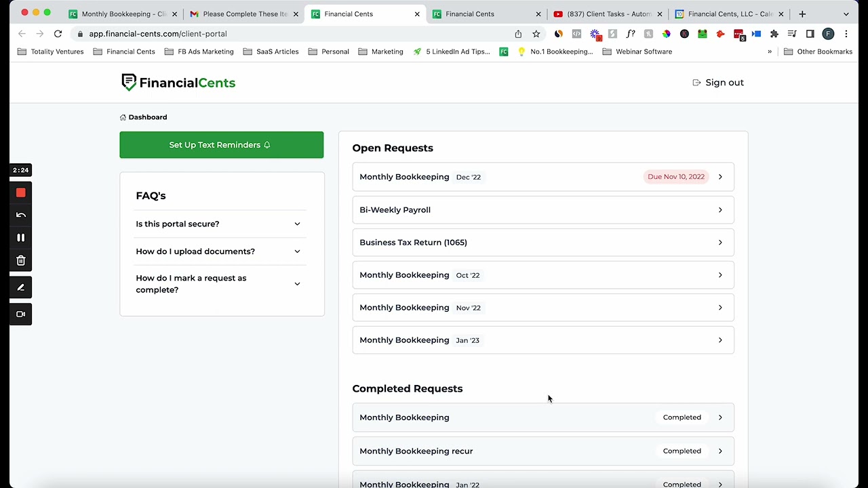Open Monthly Bookkeeping Dec '22 chevron
The image size is (868, 488).
tap(720, 177)
